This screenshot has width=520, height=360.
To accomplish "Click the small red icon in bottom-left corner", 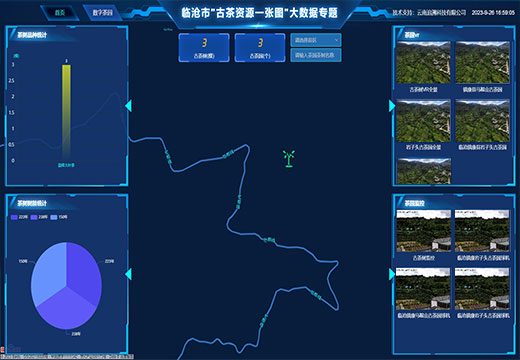I will point(2,349).
